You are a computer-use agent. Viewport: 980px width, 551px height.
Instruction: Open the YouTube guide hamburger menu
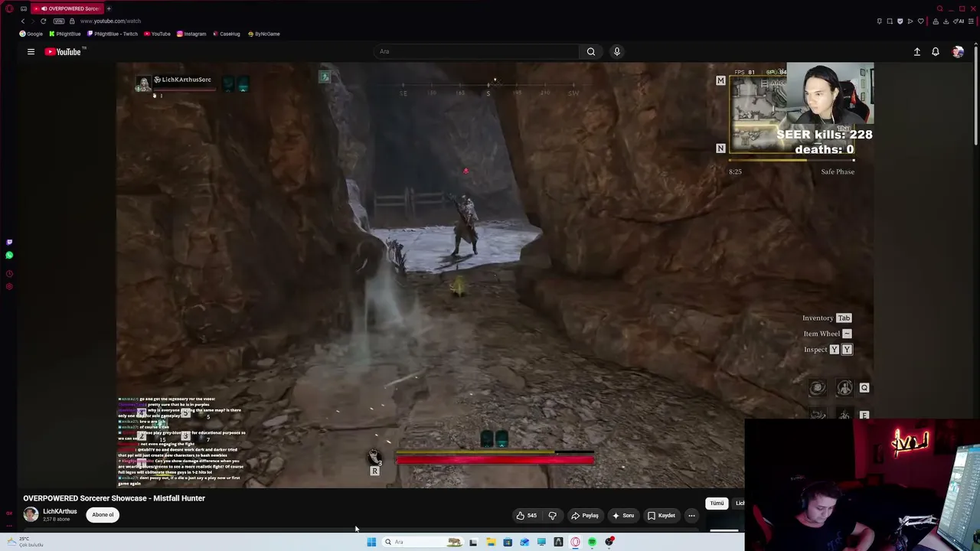coord(31,51)
